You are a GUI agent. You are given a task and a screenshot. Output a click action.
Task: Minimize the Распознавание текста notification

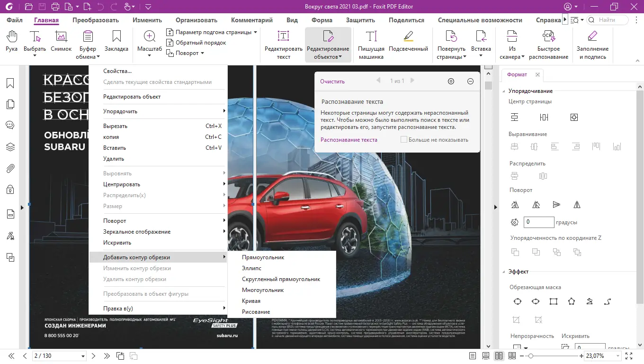point(470,81)
